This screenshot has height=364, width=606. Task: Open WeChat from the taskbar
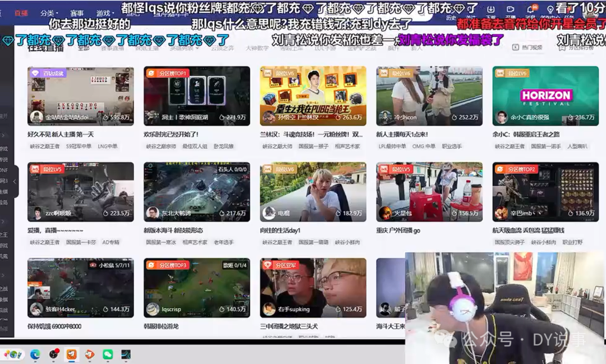pos(108,354)
